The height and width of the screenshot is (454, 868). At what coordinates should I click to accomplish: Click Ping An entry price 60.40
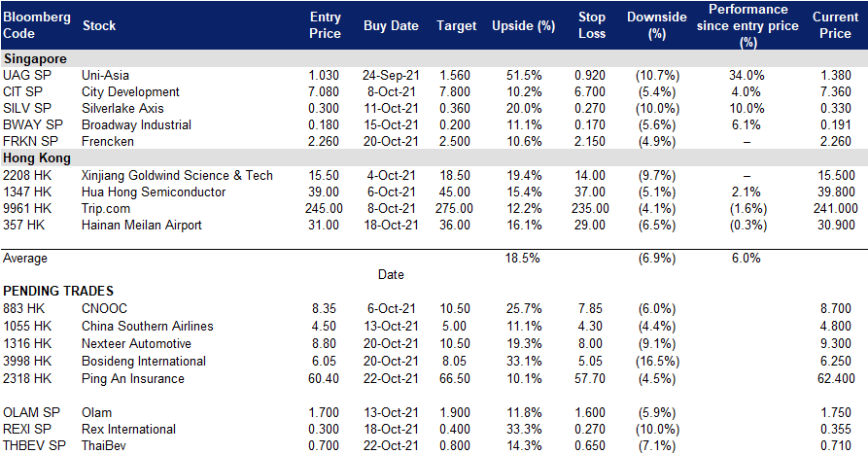[324, 379]
